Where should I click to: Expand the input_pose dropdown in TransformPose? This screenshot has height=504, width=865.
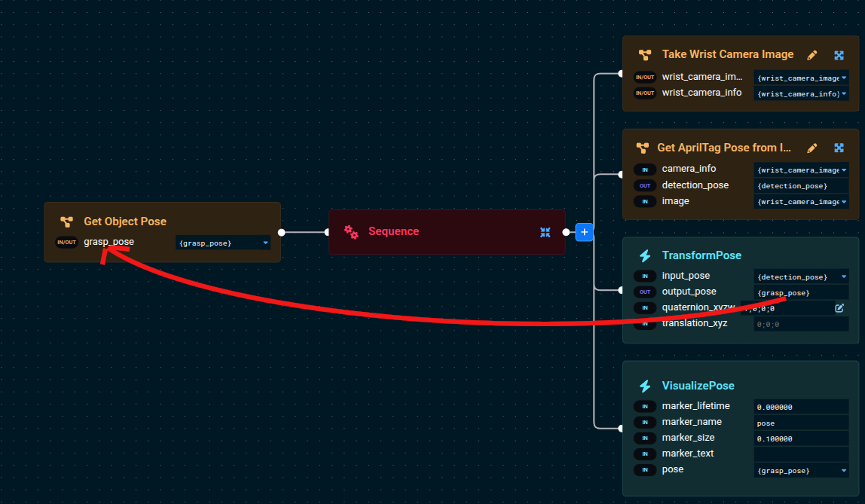coord(843,276)
